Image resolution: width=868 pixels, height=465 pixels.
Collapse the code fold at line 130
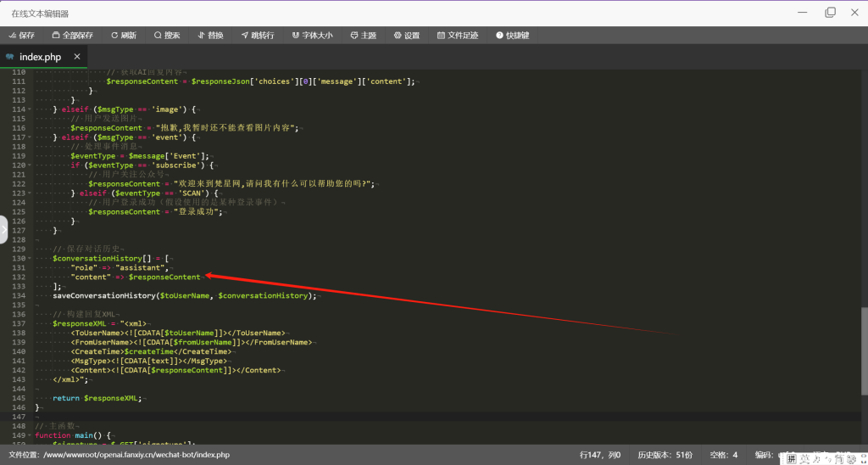coord(30,258)
